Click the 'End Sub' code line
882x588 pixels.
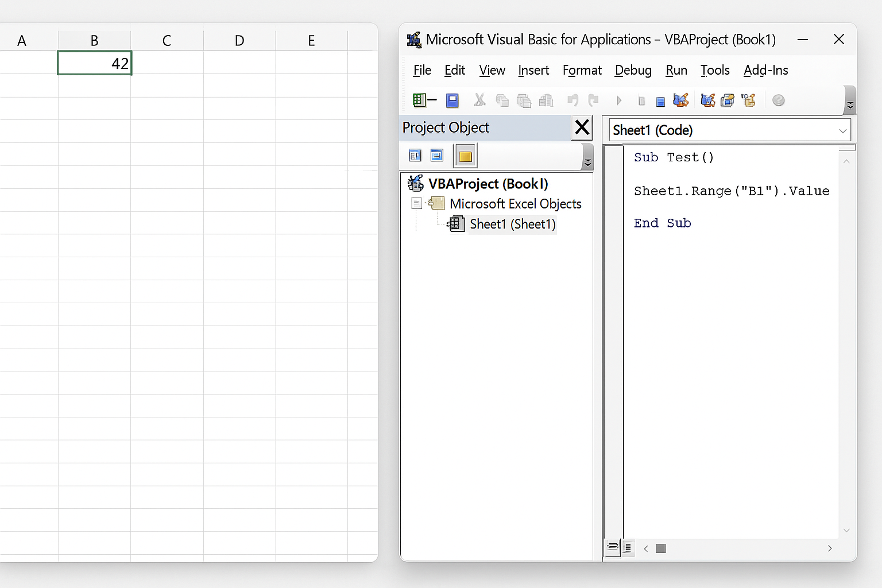pyautogui.click(x=662, y=223)
